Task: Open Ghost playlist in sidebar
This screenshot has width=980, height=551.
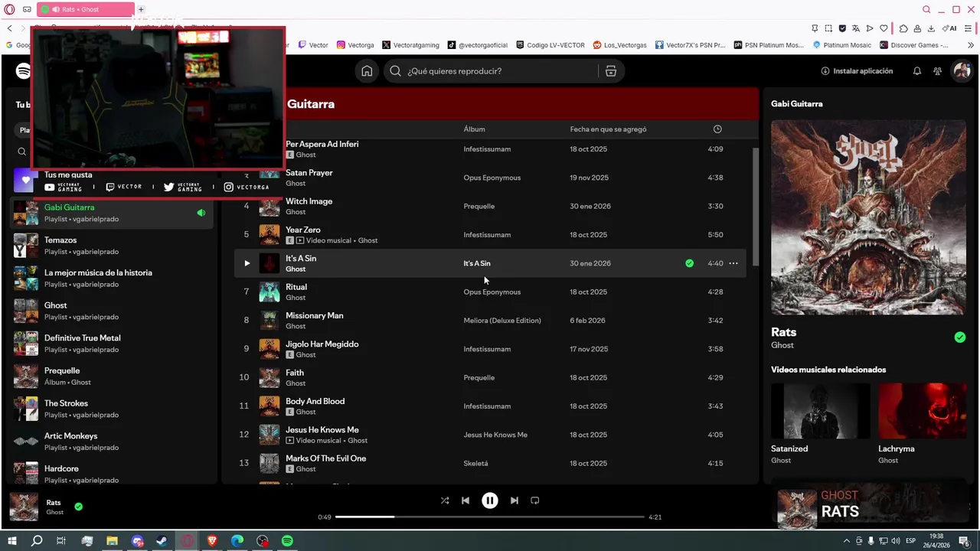Action: tap(112, 311)
